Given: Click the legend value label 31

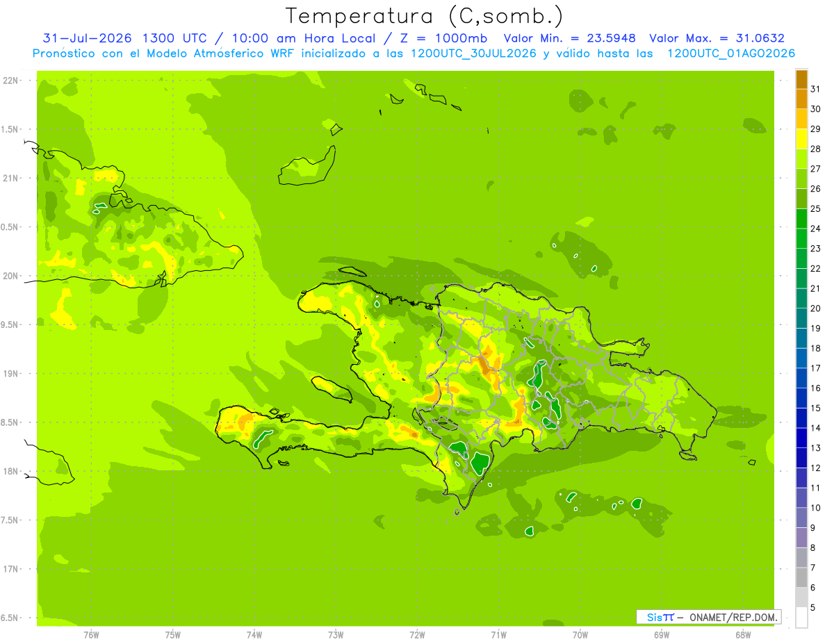Looking at the screenshot, I should pyautogui.click(x=816, y=89).
